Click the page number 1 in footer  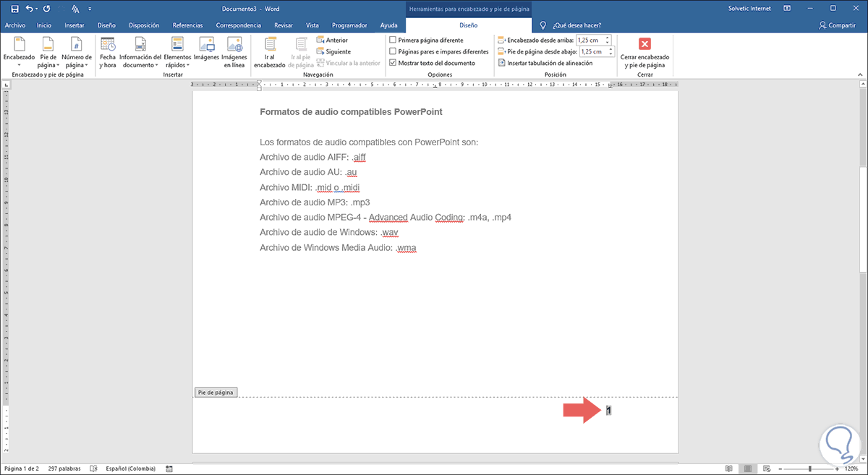tap(609, 411)
